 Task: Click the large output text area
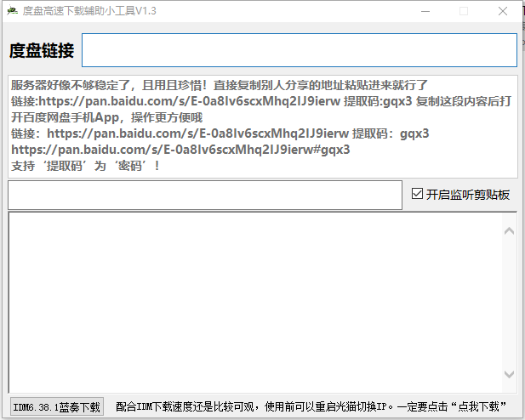pyautogui.click(x=255, y=303)
